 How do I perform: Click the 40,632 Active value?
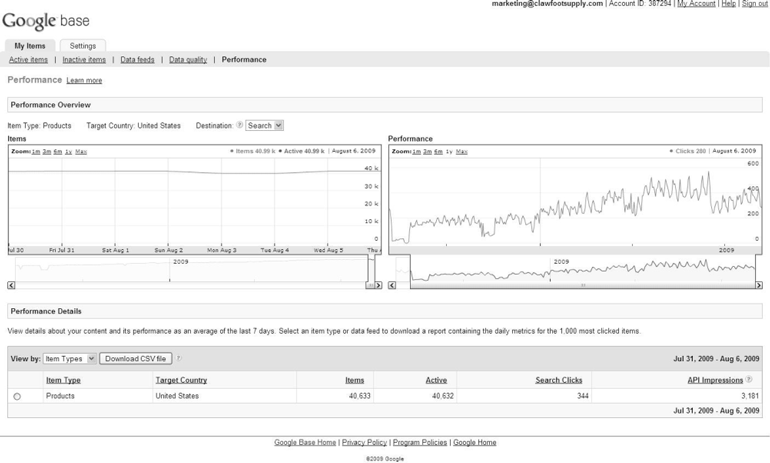pyautogui.click(x=443, y=396)
